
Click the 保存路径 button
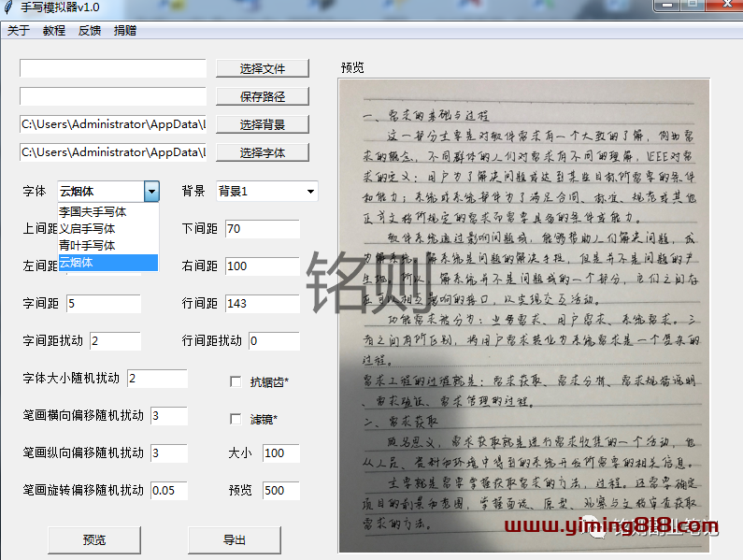262,96
